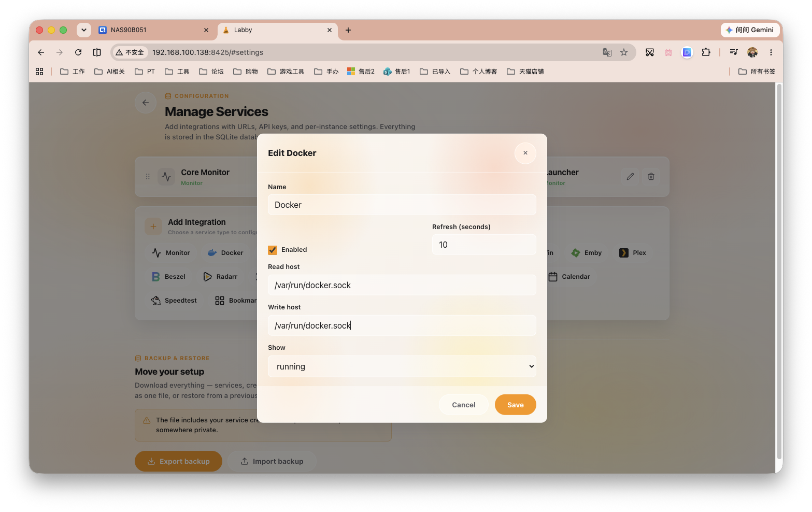Click the trash delete icon on Launcher card
The width and height of the screenshot is (812, 512).
pyautogui.click(x=651, y=177)
